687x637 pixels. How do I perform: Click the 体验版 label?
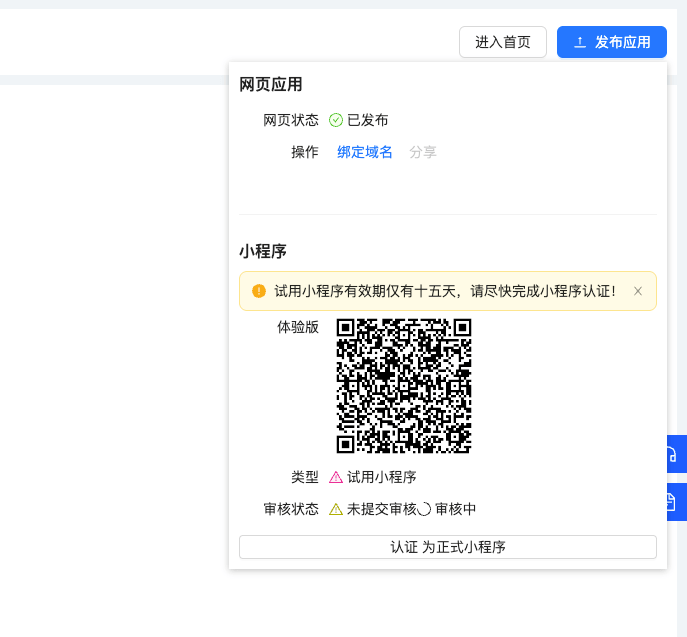pos(298,327)
